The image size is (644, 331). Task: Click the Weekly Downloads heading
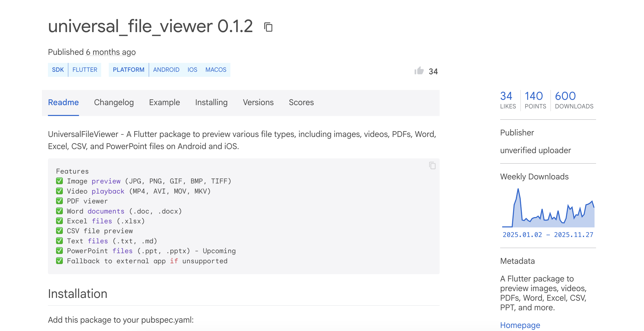[x=534, y=177]
